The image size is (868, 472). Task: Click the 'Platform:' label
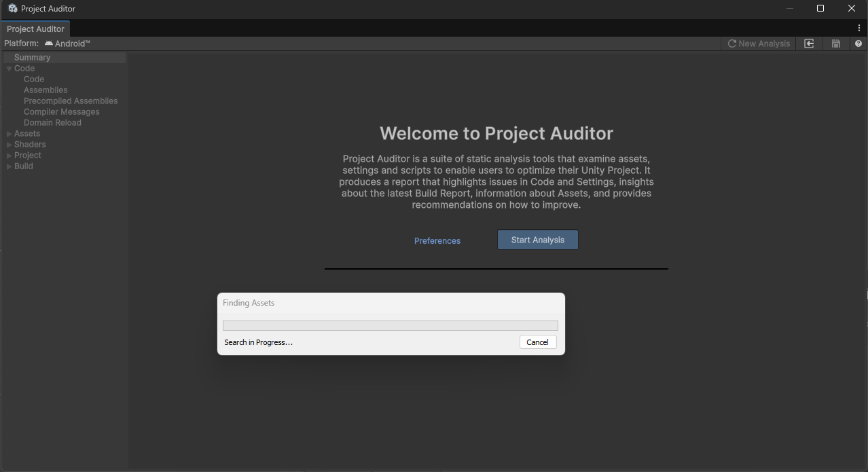click(x=22, y=43)
